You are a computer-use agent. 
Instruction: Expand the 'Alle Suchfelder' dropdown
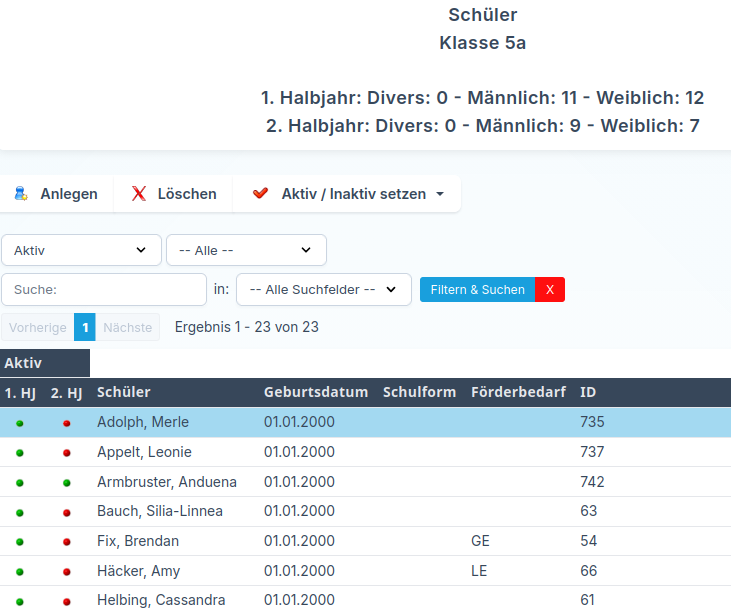tap(323, 290)
